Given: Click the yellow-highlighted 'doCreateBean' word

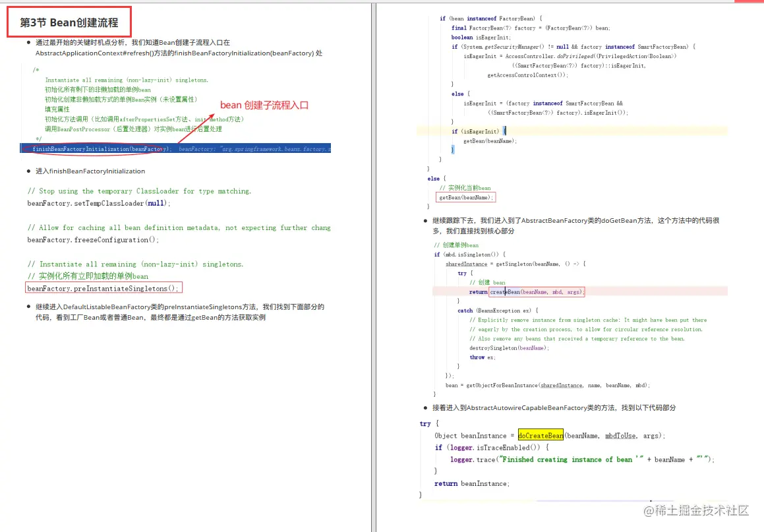Looking at the screenshot, I should tap(541, 436).
